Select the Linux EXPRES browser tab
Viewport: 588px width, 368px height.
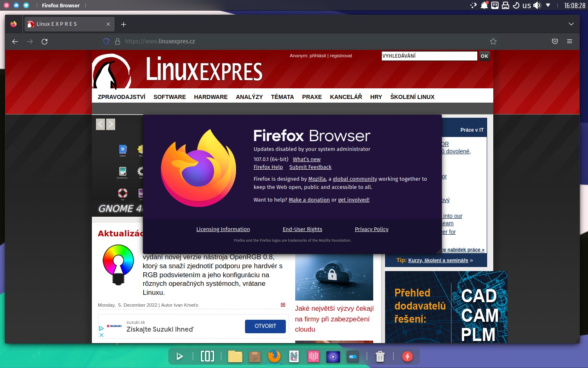coord(69,24)
